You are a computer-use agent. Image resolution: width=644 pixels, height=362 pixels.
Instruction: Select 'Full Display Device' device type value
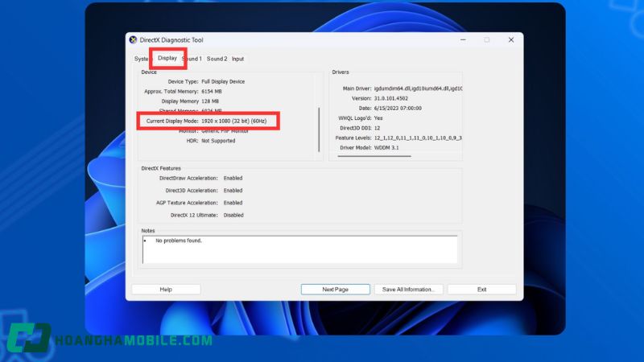[x=223, y=82]
